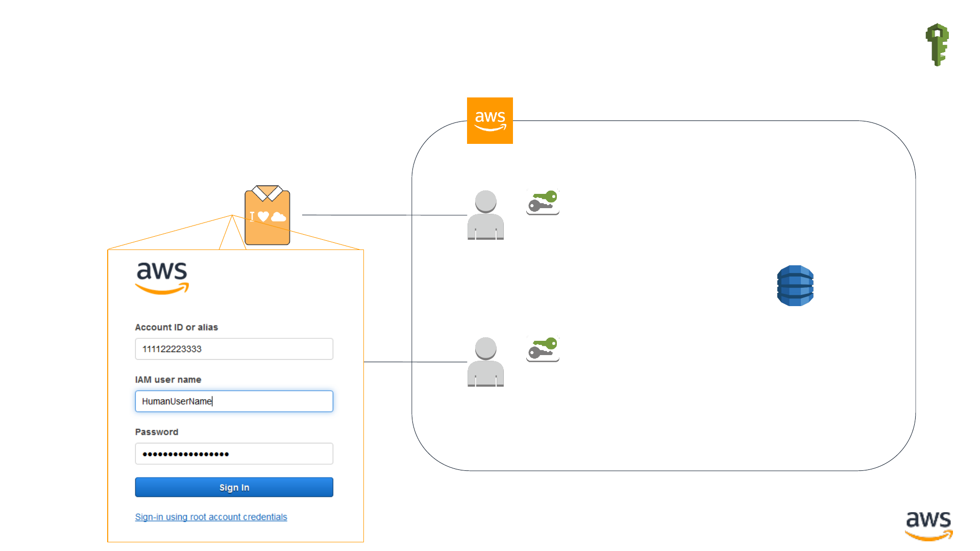This screenshot has height=551, width=980.
Task: Select access keys icon beside upper user
Action: pos(543,202)
